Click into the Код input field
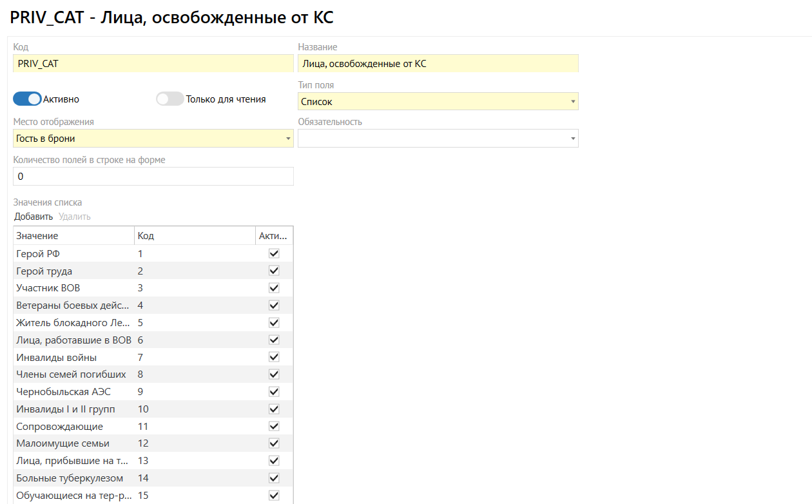 pos(153,63)
